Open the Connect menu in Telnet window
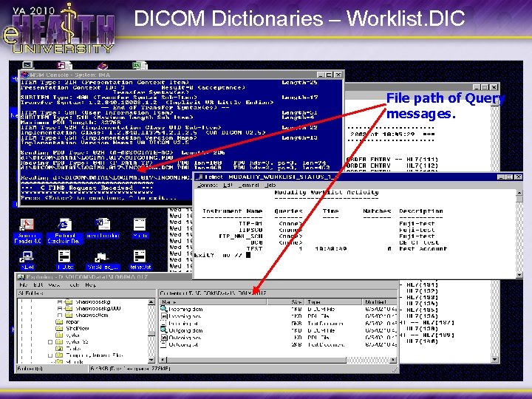The image size is (532, 399). [207, 185]
